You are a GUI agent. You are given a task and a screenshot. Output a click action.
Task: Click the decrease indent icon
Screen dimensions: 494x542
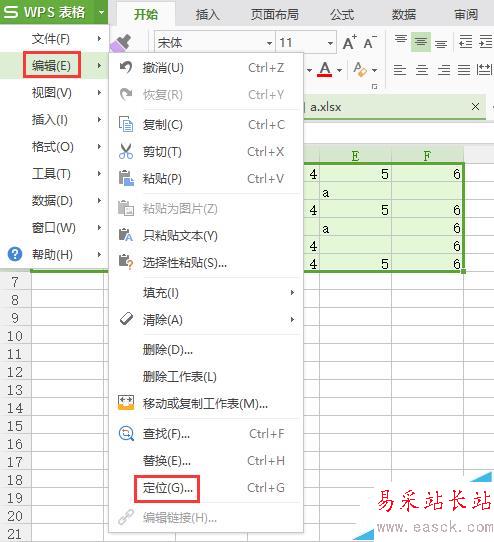pyautogui.click(x=465, y=42)
